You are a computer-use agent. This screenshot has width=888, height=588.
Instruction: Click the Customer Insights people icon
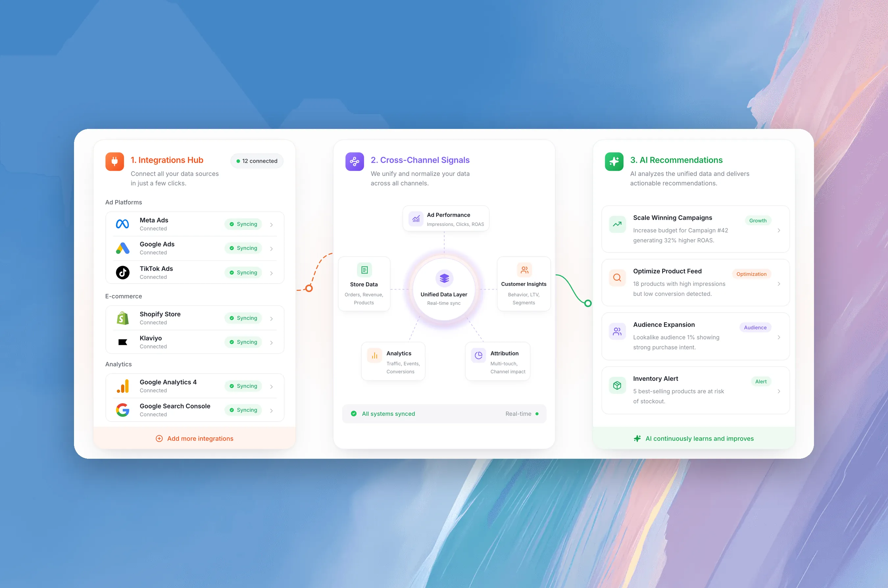(524, 270)
